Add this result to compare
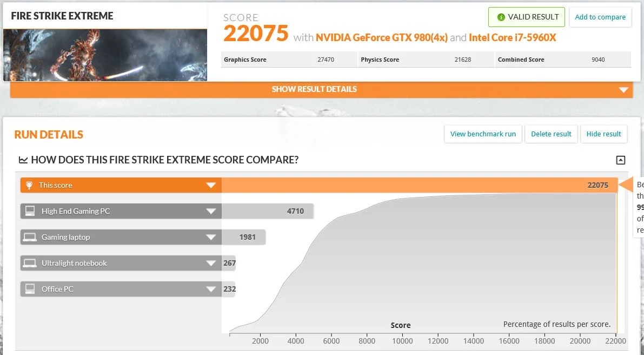 [x=600, y=17]
